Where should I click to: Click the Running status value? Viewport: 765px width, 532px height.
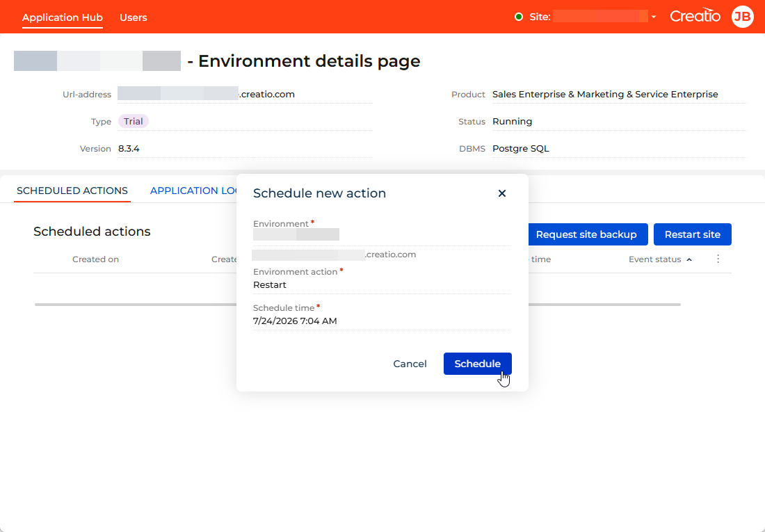513,122
